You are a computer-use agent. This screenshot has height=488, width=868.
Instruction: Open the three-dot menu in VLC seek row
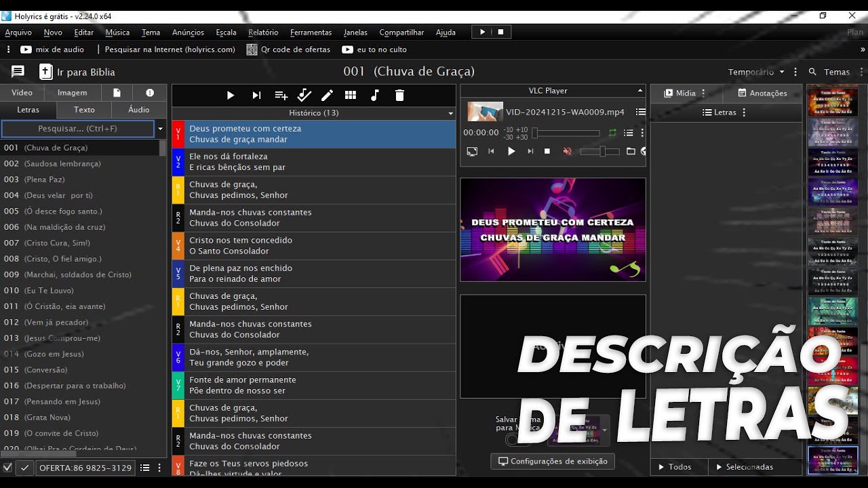coord(642,133)
